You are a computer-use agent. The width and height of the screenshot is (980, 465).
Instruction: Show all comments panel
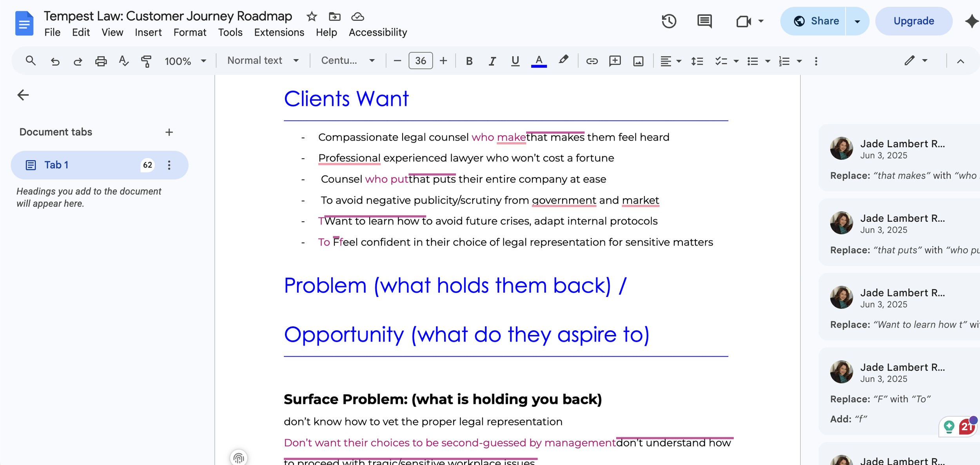704,21
